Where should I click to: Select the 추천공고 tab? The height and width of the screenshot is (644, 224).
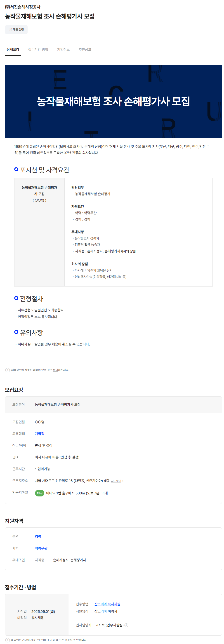coord(85,49)
